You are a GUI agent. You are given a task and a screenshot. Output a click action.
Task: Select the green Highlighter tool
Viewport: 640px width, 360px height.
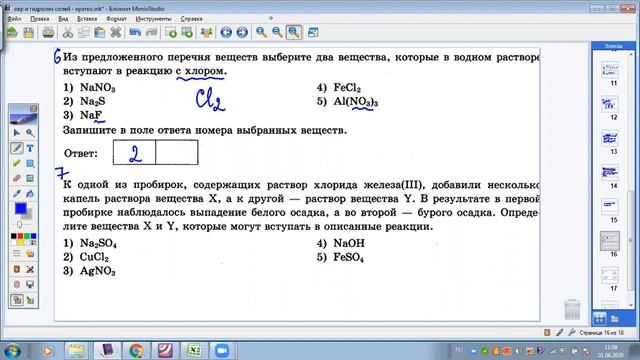click(x=17, y=164)
